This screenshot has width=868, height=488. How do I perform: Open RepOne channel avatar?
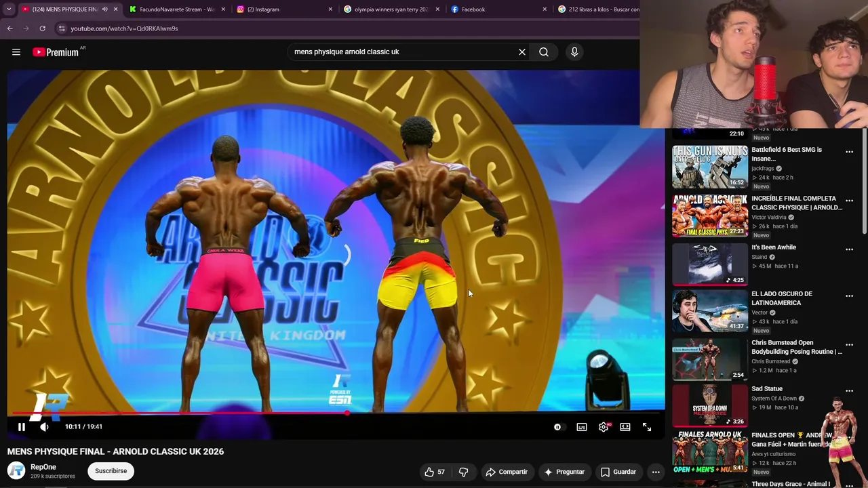click(16, 470)
